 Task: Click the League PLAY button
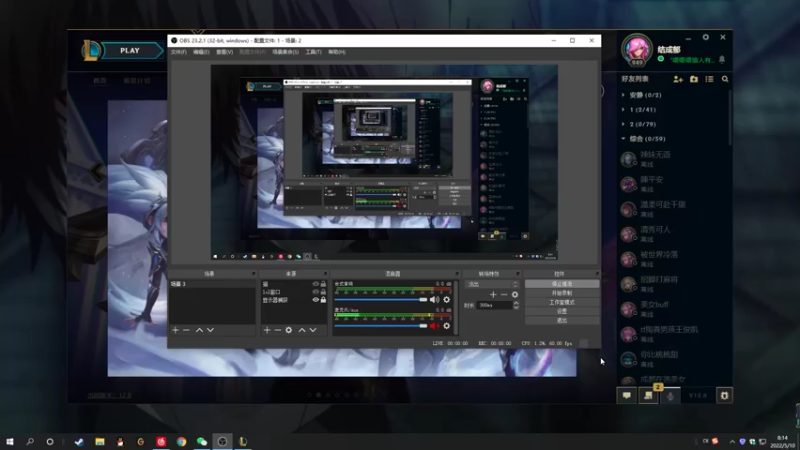(130, 51)
